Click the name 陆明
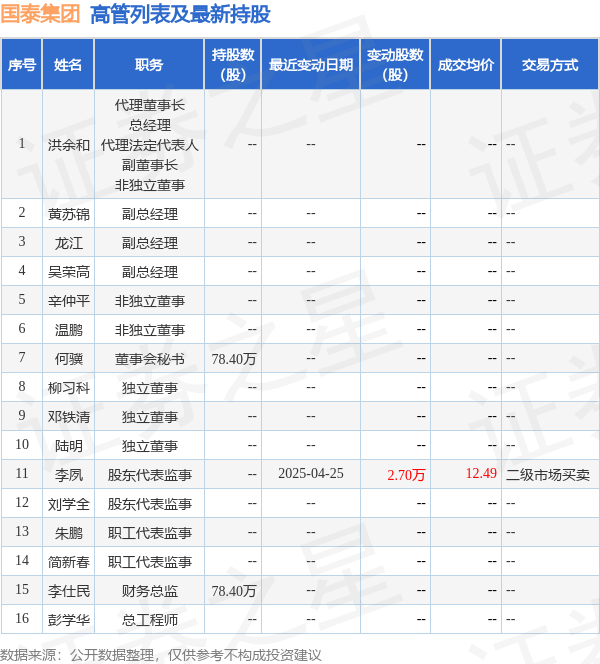The height and width of the screenshot is (664, 600). [69, 446]
